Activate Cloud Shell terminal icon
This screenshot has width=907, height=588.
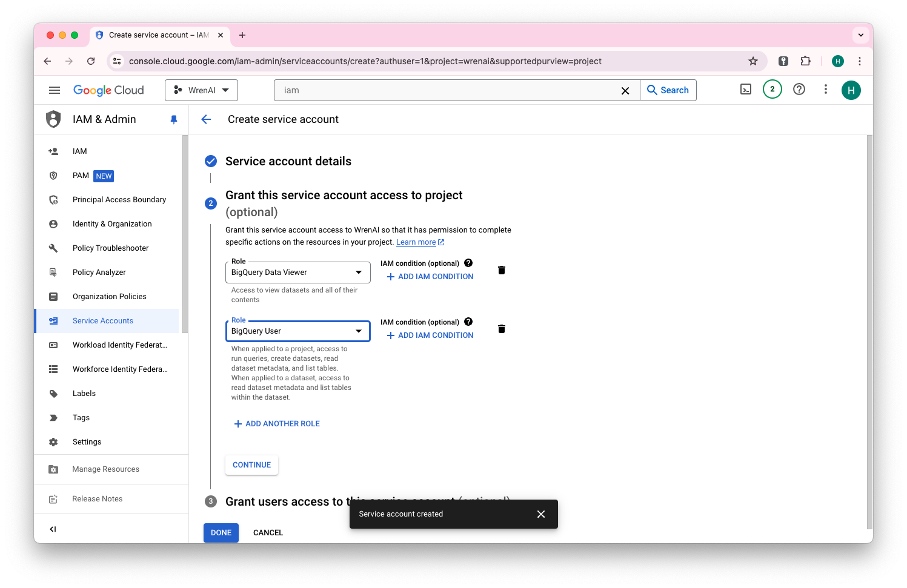[x=746, y=90]
